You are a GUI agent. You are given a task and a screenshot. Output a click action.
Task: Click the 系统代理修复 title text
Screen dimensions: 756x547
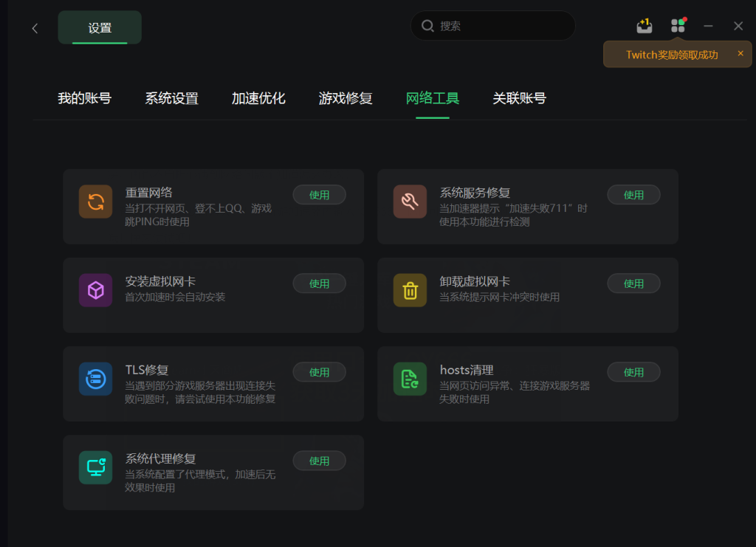click(x=160, y=459)
